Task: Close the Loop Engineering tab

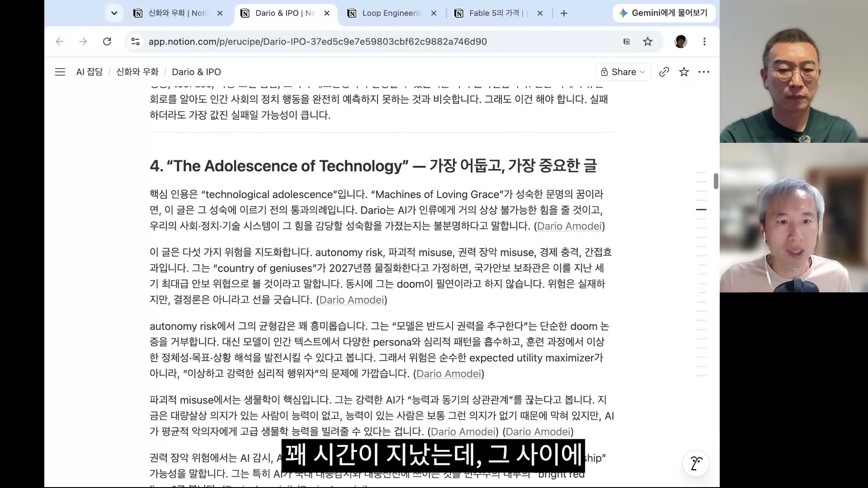Action: tap(434, 13)
